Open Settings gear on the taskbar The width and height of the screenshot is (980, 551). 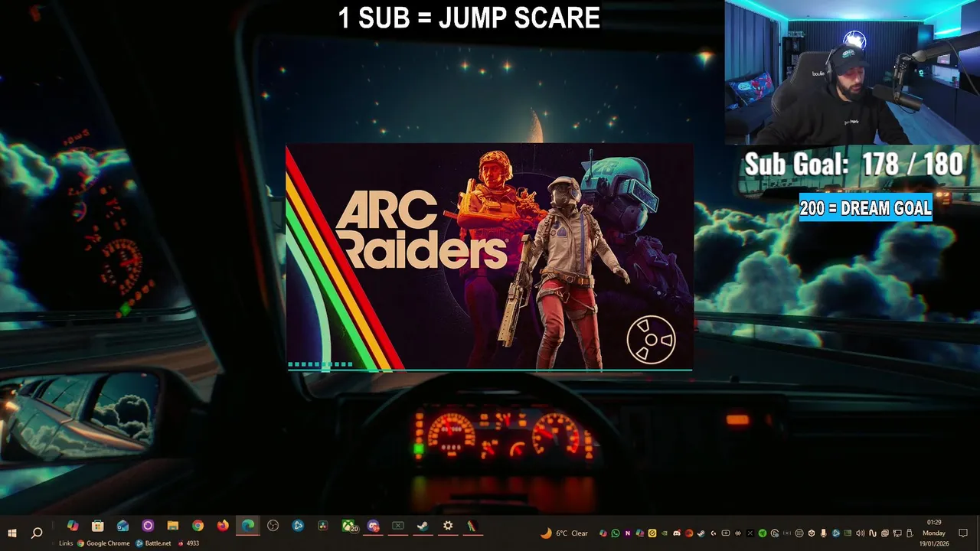(x=448, y=526)
